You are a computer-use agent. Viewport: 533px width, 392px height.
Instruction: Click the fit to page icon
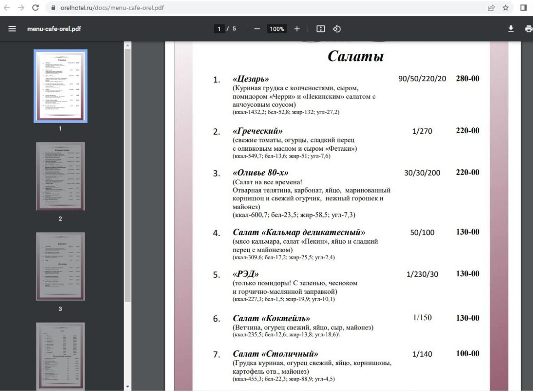(321, 28)
